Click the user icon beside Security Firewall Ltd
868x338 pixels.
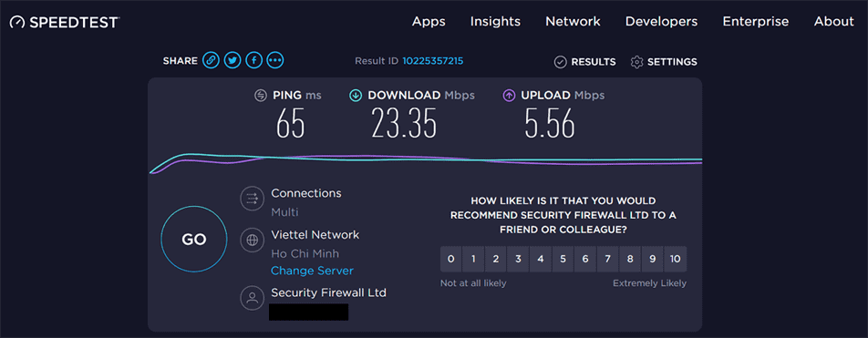pyautogui.click(x=253, y=298)
